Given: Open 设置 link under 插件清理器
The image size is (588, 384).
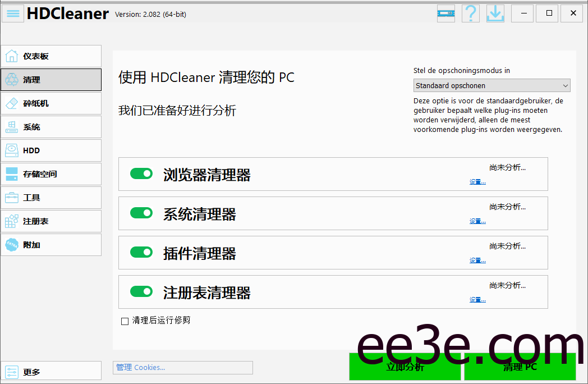Looking at the screenshot, I should pos(477,260).
